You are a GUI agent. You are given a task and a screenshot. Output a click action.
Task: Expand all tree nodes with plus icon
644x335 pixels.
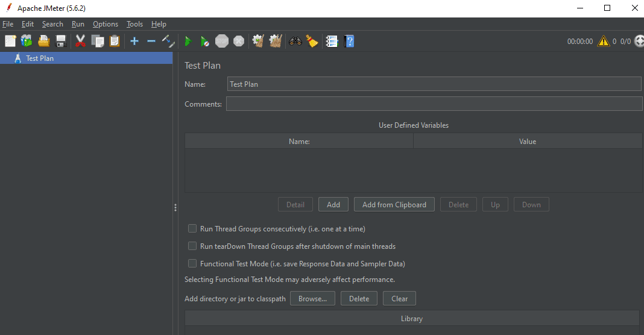134,41
